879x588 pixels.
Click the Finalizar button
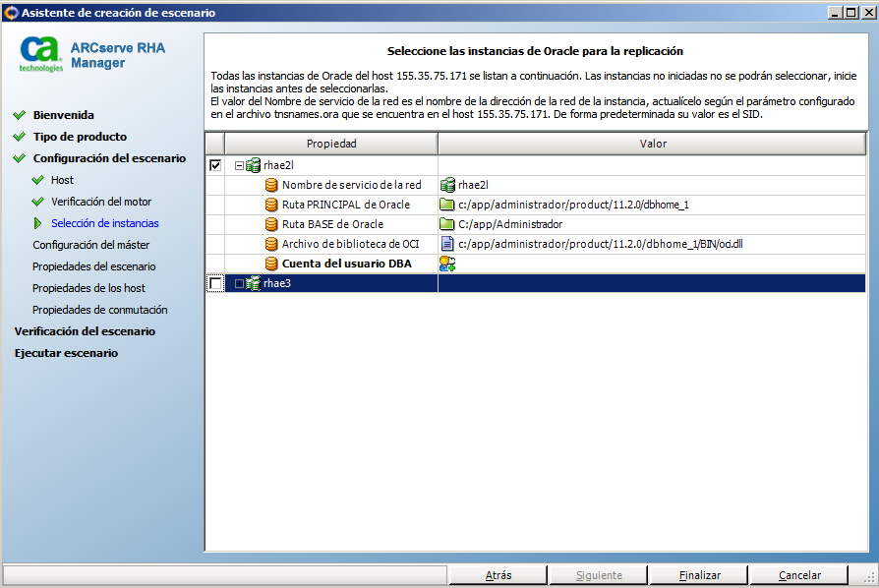pos(699,575)
